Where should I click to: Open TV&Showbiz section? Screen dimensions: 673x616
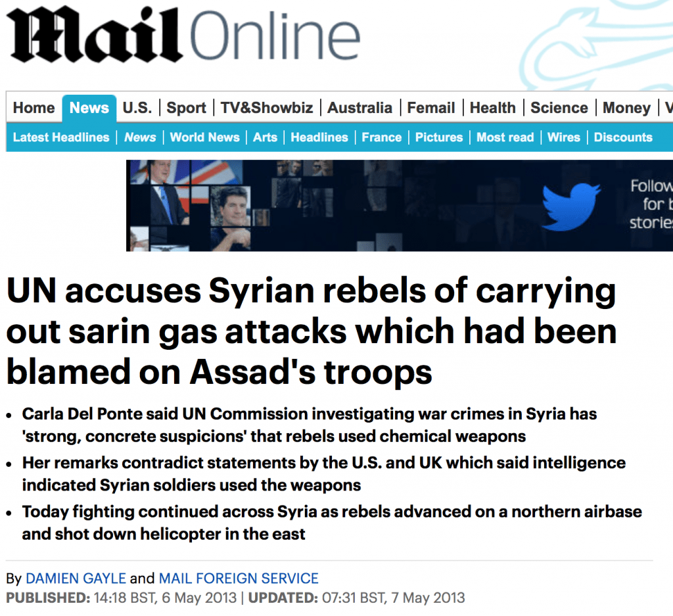pos(267,107)
